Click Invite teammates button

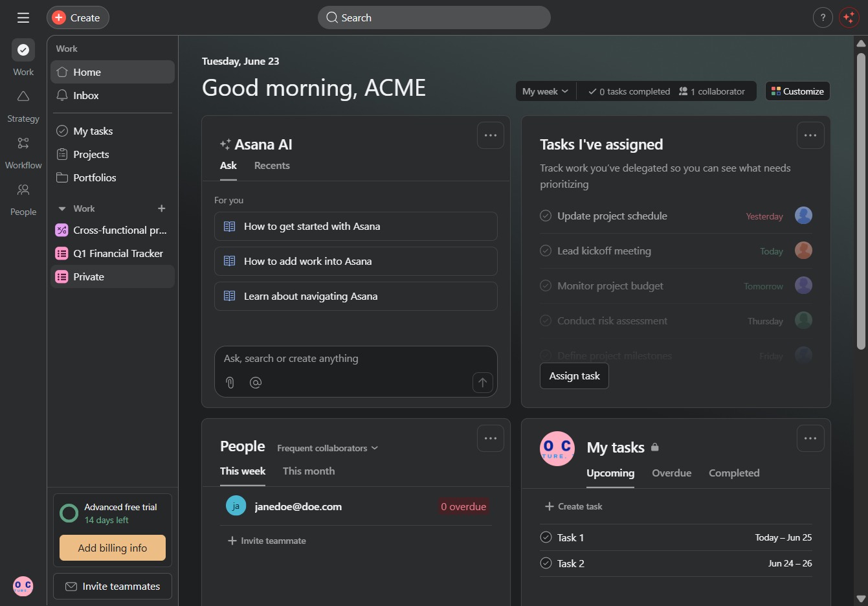(x=113, y=586)
